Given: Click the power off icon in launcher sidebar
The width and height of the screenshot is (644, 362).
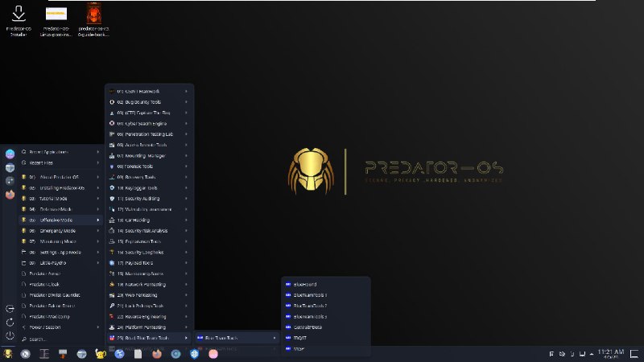Looking at the screenshot, I should [10, 335].
